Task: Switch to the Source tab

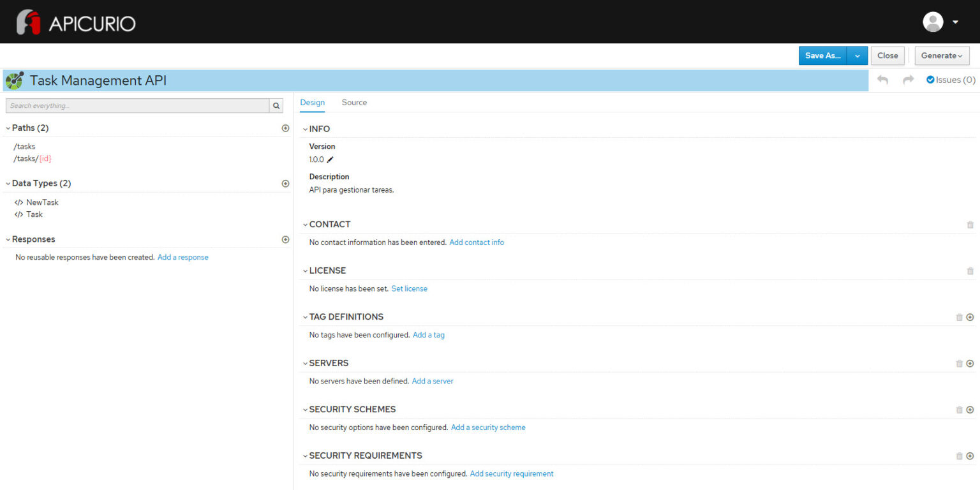Action: (x=354, y=102)
